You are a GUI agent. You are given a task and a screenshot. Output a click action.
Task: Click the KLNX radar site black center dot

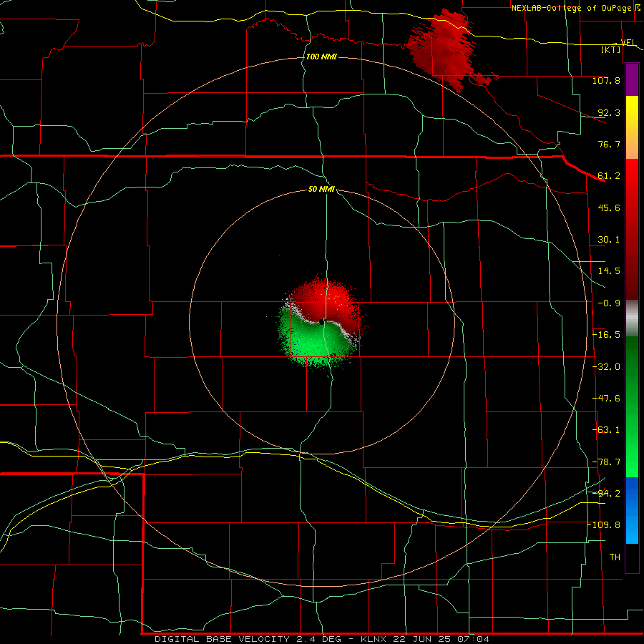(x=322, y=322)
